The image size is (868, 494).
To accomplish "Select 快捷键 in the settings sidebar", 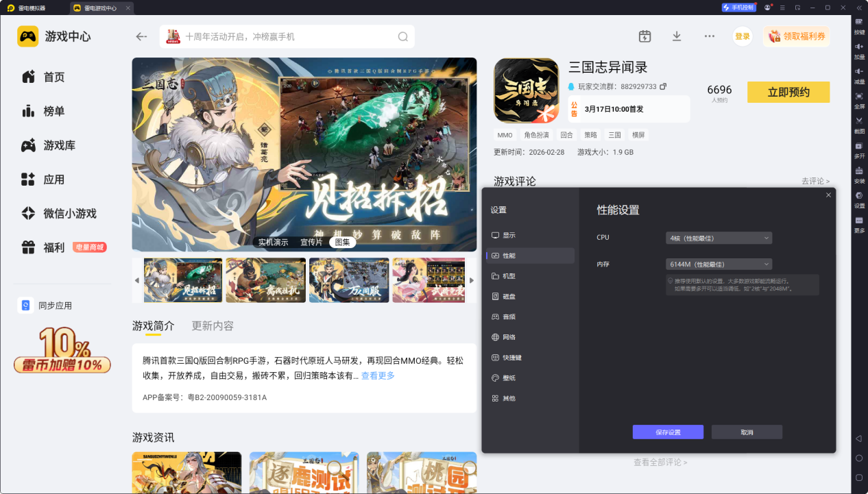I will [x=530, y=358].
